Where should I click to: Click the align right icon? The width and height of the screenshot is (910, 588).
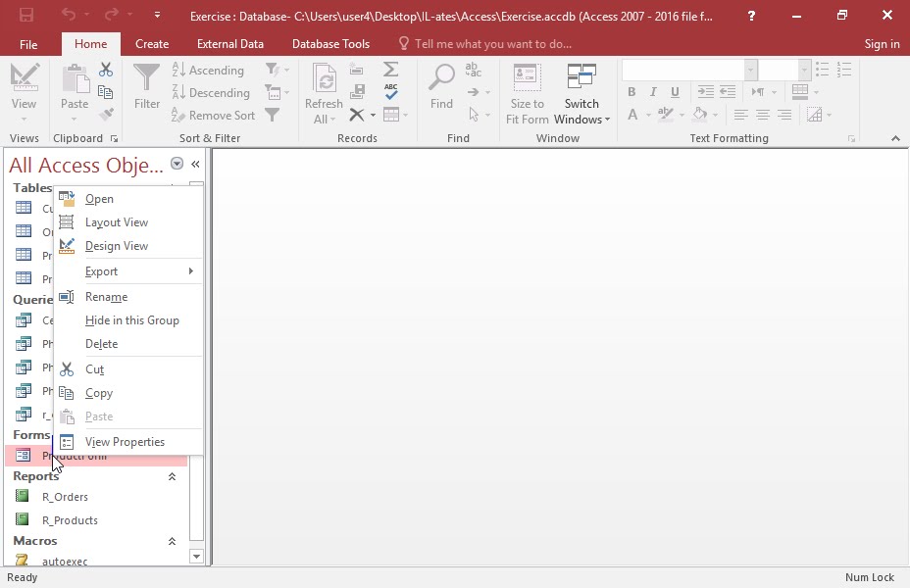click(784, 115)
